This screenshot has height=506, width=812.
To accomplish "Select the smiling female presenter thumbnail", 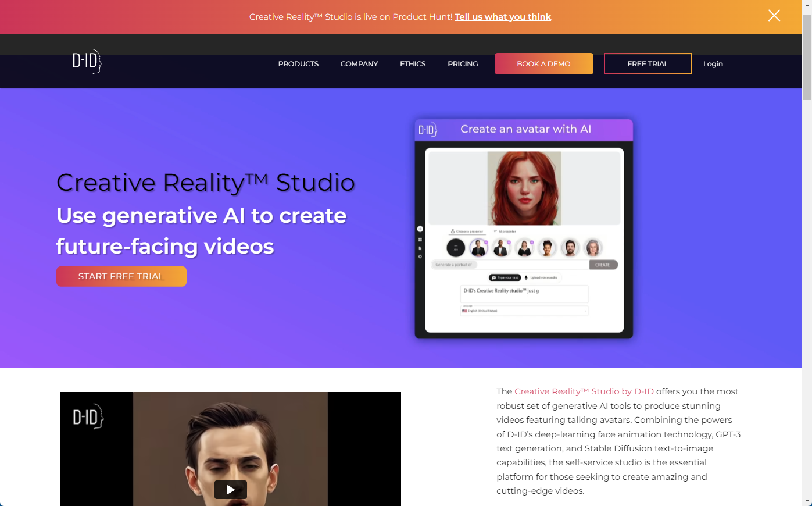I will click(547, 248).
